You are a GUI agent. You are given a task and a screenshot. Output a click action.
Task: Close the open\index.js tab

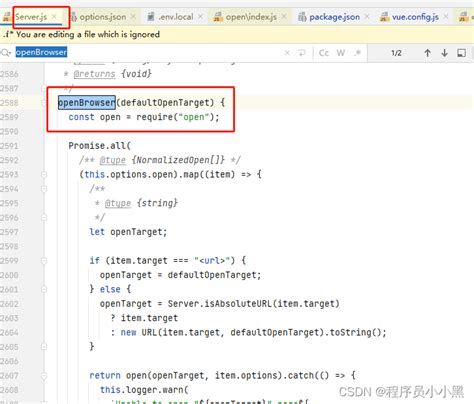point(284,16)
